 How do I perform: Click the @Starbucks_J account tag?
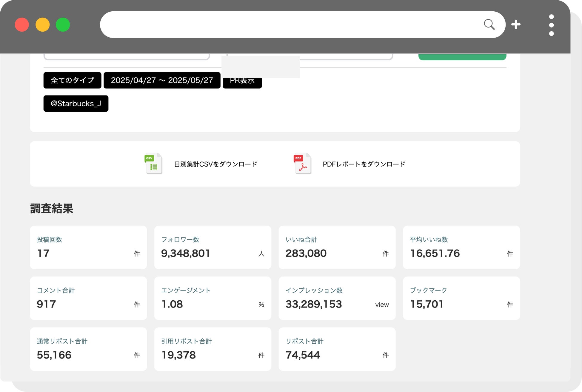(x=76, y=104)
